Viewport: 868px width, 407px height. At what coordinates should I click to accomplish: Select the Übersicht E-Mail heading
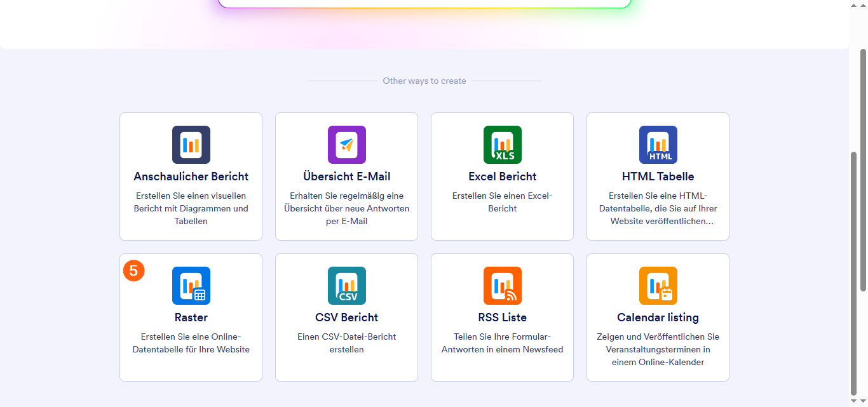coord(346,177)
